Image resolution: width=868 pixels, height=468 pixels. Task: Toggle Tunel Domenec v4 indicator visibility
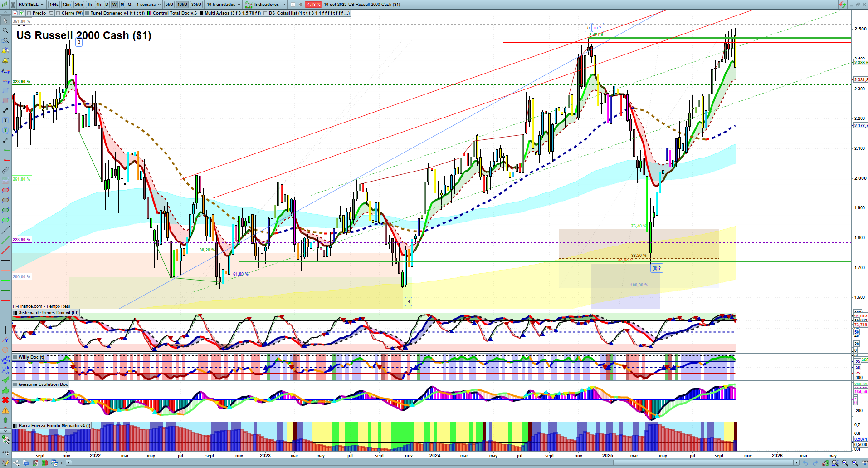tap(87, 13)
